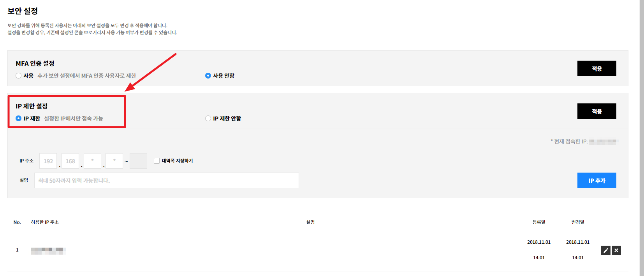Image resolution: width=644 pixels, height=276 pixels.
Task: Delete allowed IP row 1 with X icon
Action: 616,250
